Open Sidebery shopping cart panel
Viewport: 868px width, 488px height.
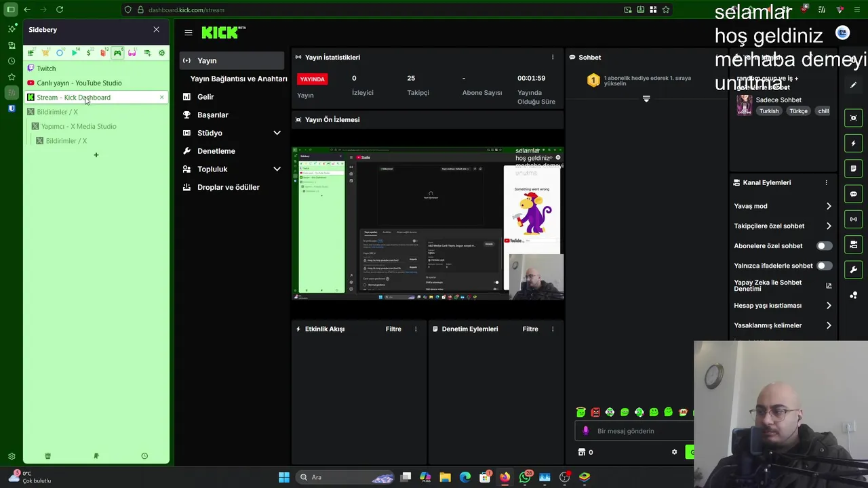tap(45, 53)
